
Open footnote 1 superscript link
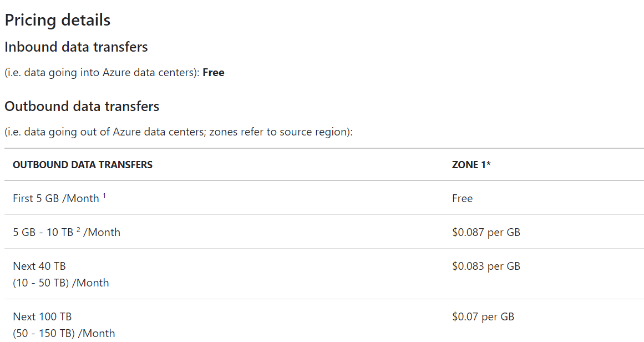tap(104, 196)
